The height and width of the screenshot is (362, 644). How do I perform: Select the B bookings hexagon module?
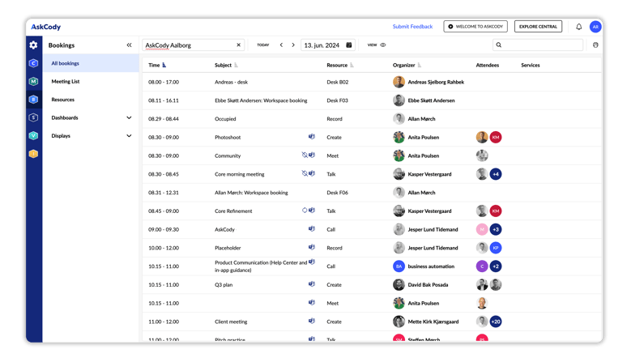pos(33,100)
